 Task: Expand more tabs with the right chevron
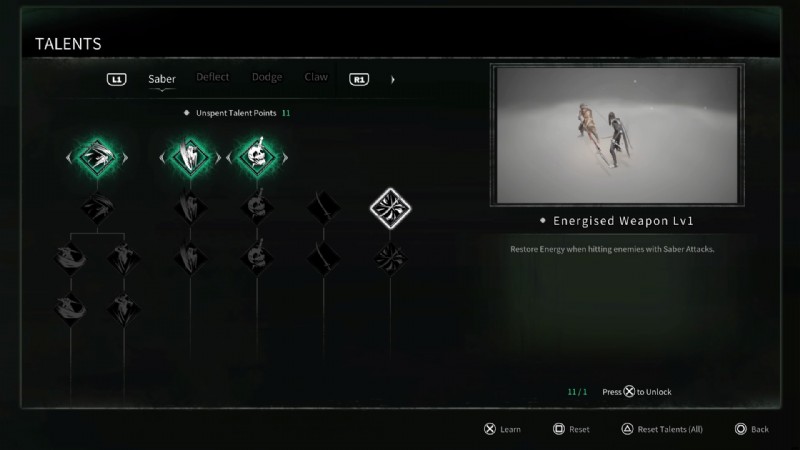(392, 80)
